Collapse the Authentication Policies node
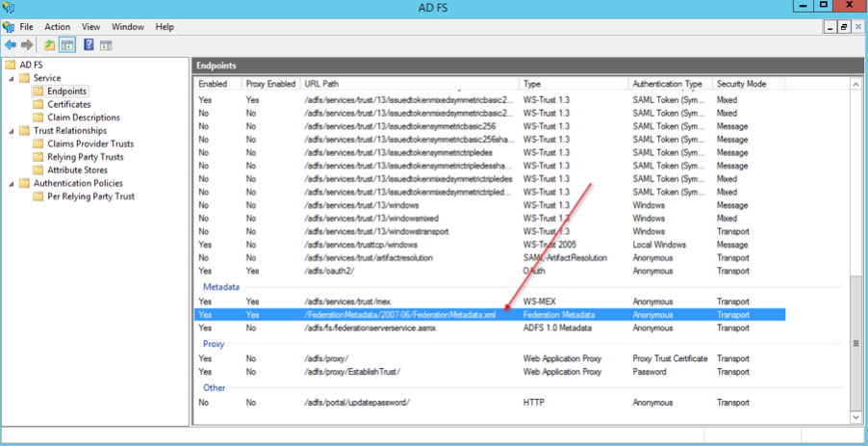Viewport: 868px width, 446px height. [x=12, y=183]
